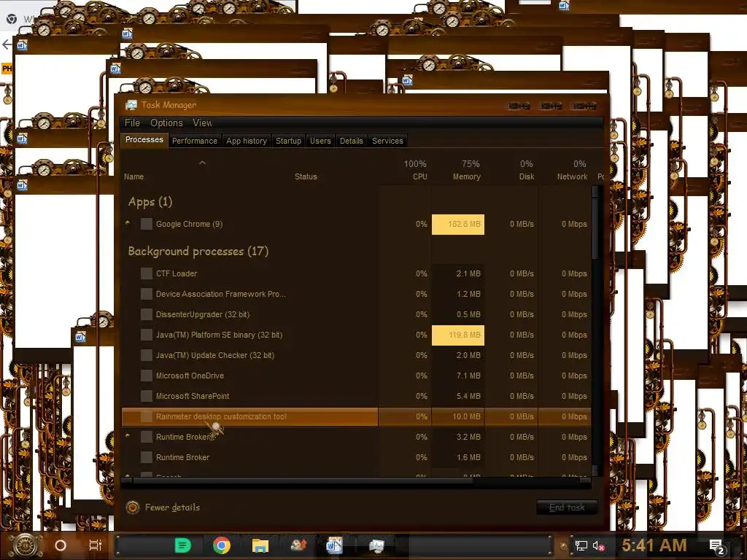Click the Rainmeter process icon

click(x=146, y=416)
